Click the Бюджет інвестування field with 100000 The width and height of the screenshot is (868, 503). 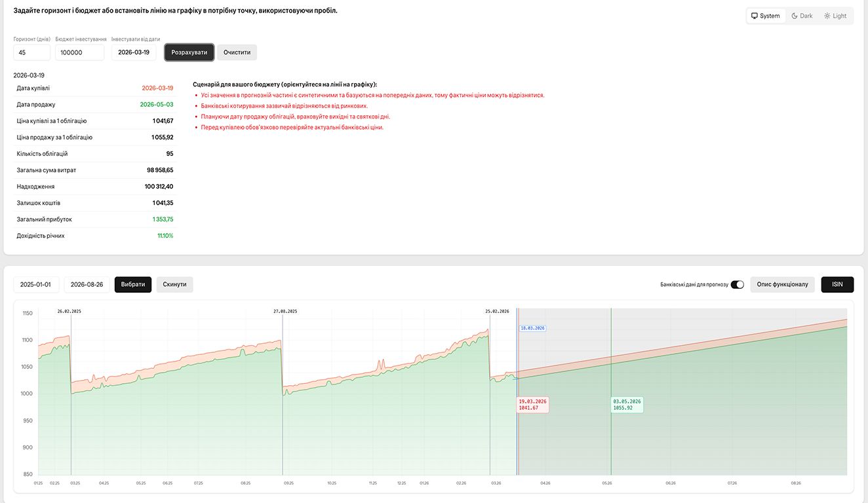pos(79,52)
